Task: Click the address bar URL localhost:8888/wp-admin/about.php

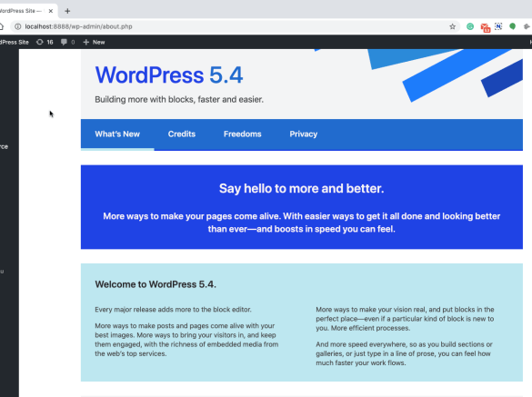Action: (x=79, y=26)
